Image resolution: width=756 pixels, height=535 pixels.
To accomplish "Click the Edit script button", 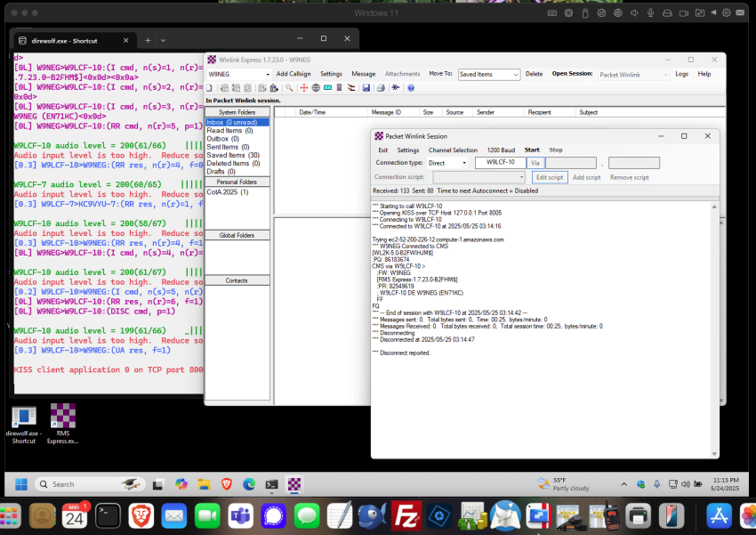I will click(550, 177).
